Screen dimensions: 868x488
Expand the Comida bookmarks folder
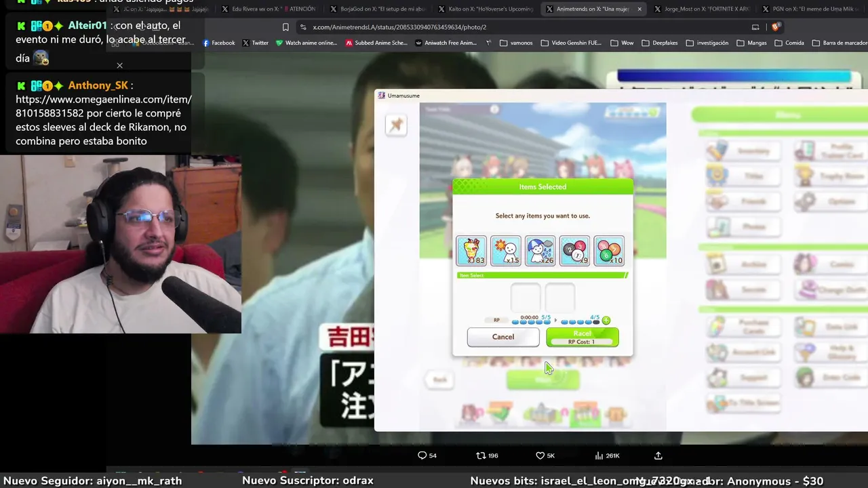pyautogui.click(x=789, y=43)
